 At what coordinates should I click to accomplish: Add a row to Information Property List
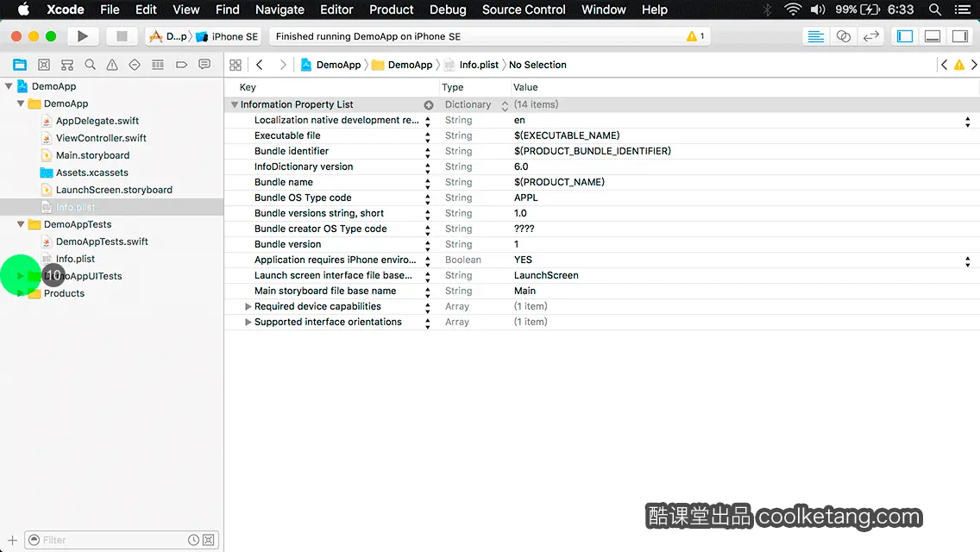(x=429, y=105)
